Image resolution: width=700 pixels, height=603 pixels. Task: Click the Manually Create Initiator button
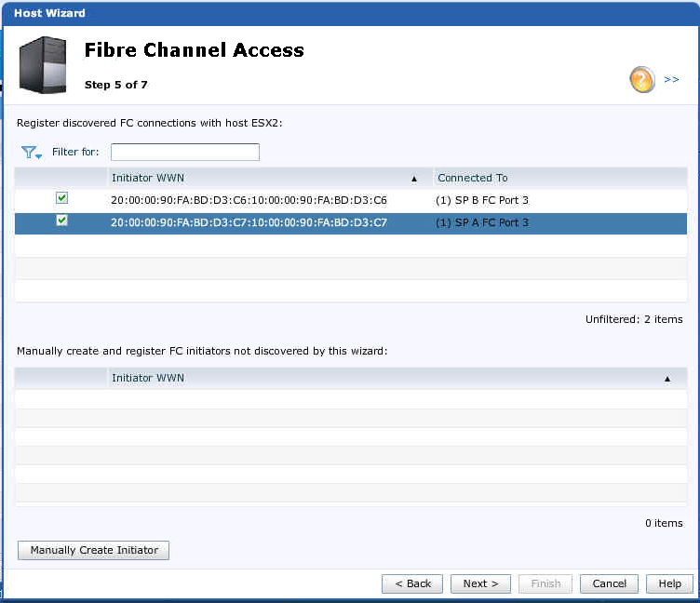coord(93,550)
